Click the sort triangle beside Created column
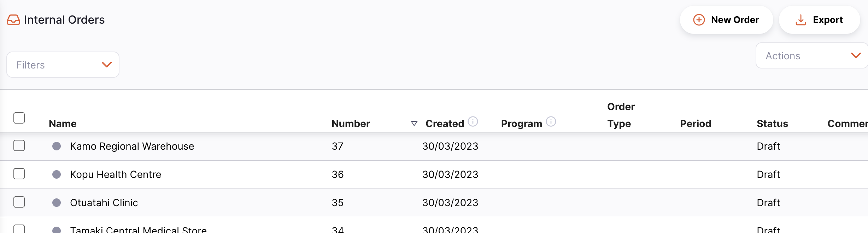Viewport: 868px width, 233px height. 414,124
